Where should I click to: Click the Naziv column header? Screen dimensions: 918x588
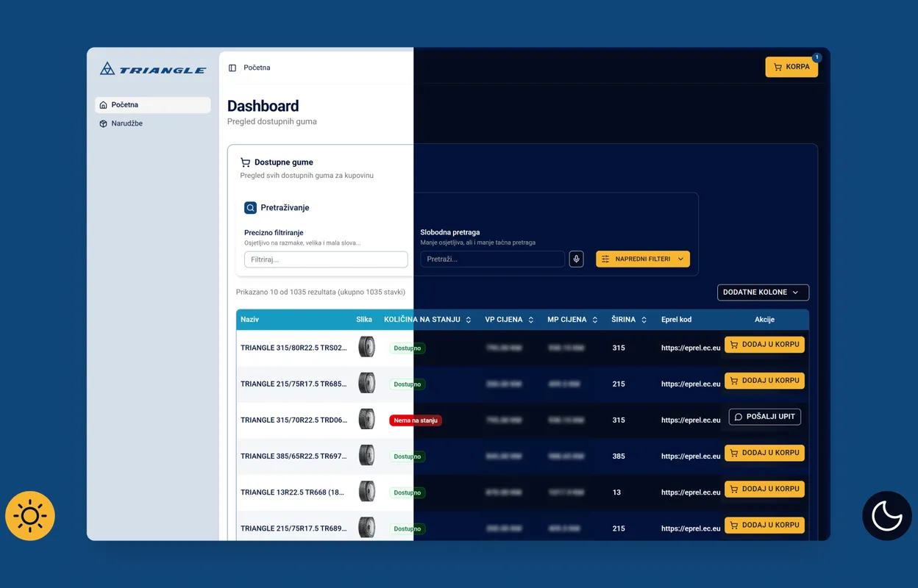[249, 320]
